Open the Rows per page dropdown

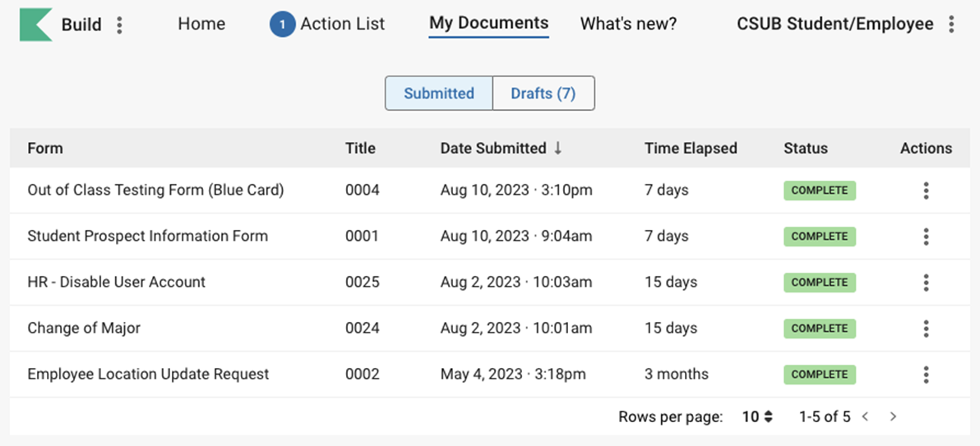(757, 417)
